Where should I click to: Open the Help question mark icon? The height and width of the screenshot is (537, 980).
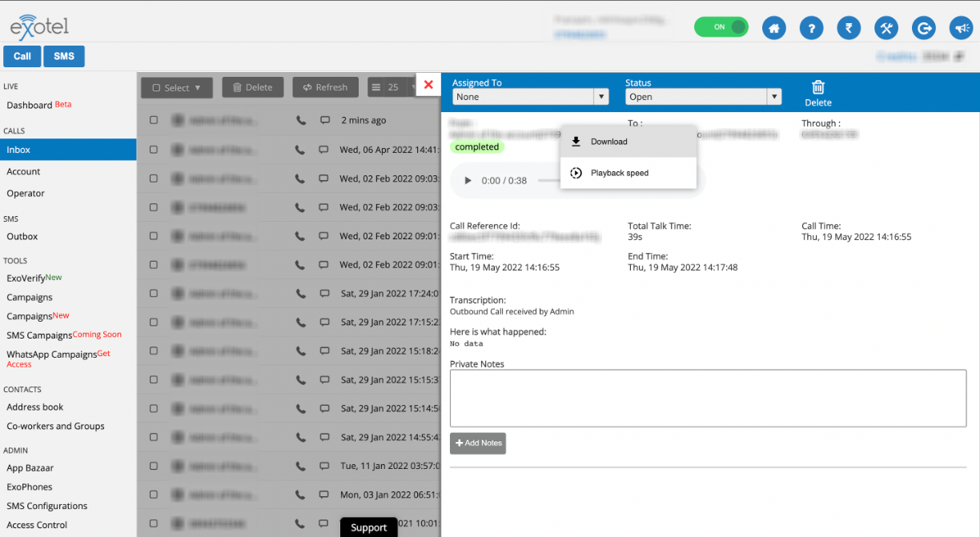(811, 28)
